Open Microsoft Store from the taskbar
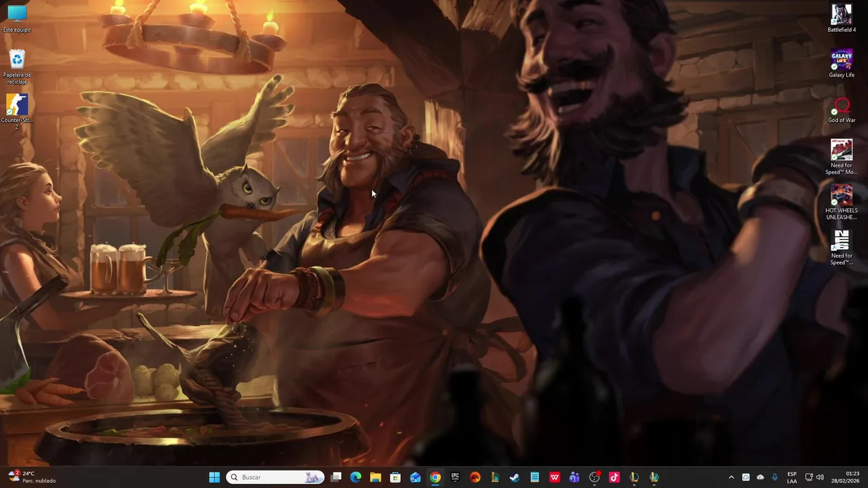The width and height of the screenshot is (868, 488). pos(395,477)
